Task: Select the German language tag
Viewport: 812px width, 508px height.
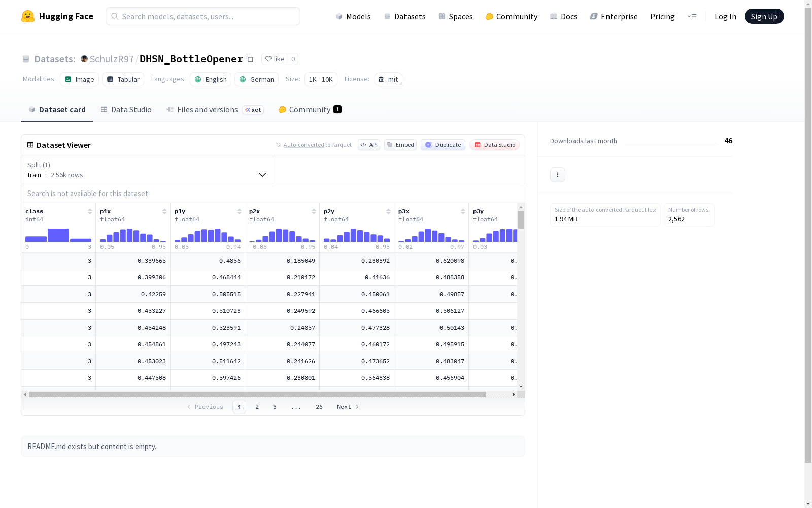Action: click(x=256, y=79)
